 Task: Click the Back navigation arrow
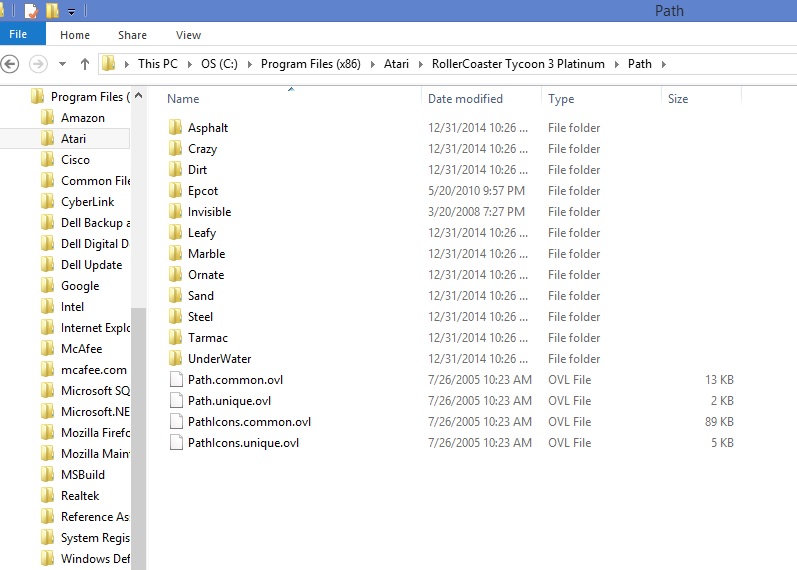tap(11, 63)
